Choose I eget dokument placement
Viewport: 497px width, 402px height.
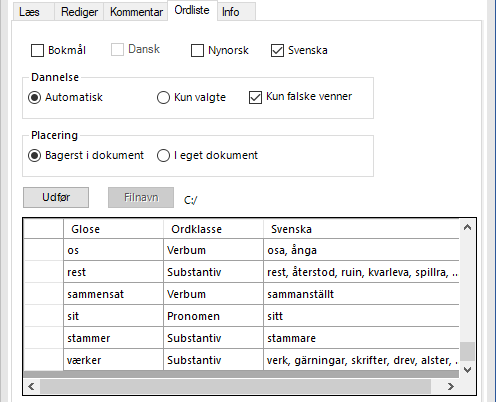[x=163, y=156]
